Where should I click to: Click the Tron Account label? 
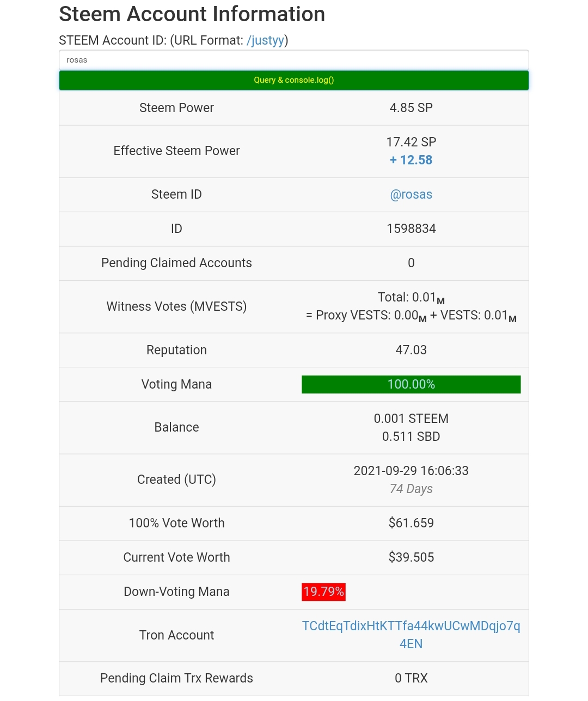tap(176, 635)
